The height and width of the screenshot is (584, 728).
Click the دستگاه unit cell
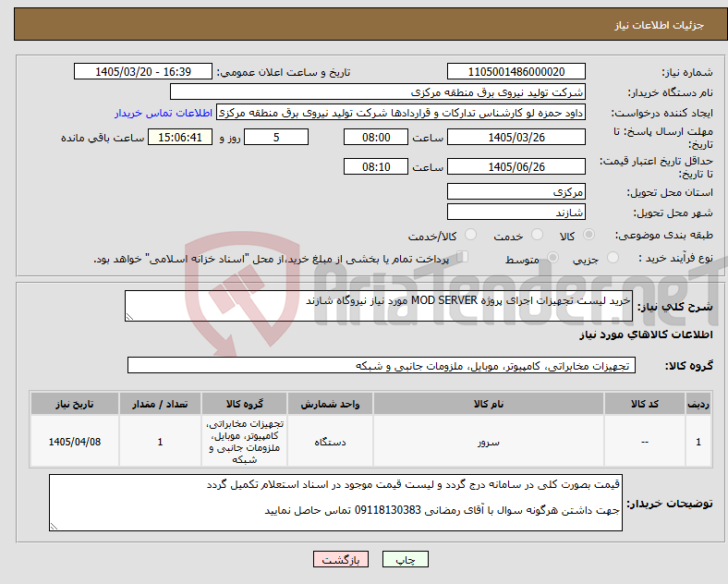(x=330, y=442)
